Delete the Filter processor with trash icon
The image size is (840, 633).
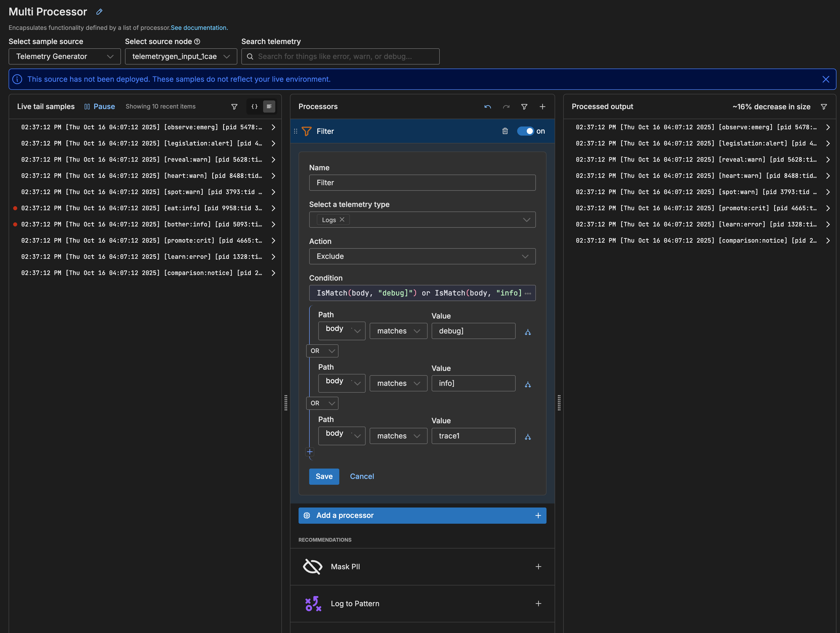[505, 131]
